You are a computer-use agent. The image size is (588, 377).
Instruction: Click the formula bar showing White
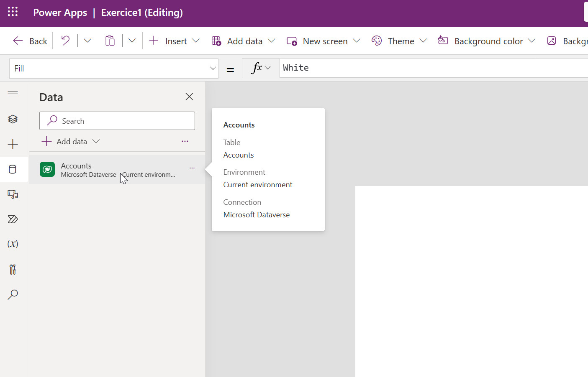(x=434, y=68)
